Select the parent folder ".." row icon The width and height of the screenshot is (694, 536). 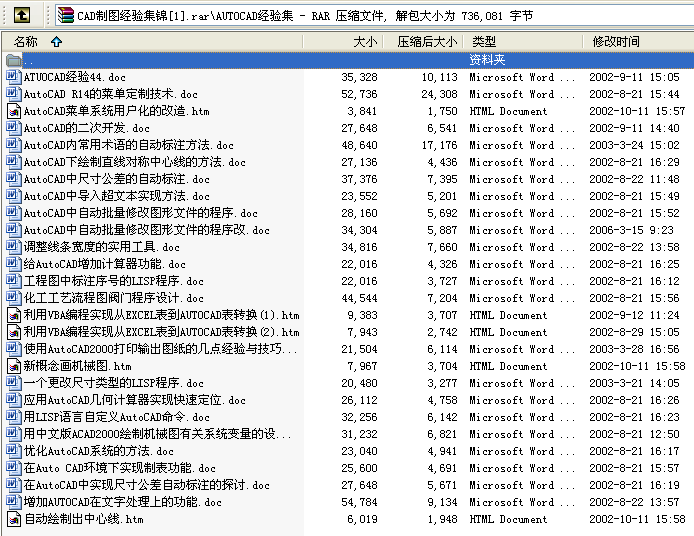(x=14, y=60)
